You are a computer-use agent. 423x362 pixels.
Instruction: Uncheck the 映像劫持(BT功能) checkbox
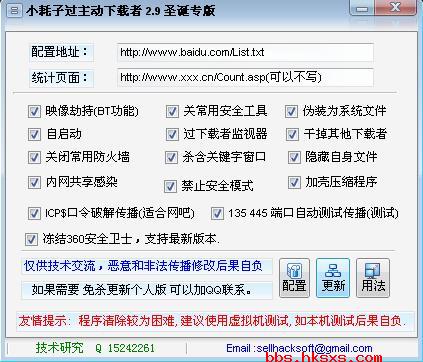[34, 111]
